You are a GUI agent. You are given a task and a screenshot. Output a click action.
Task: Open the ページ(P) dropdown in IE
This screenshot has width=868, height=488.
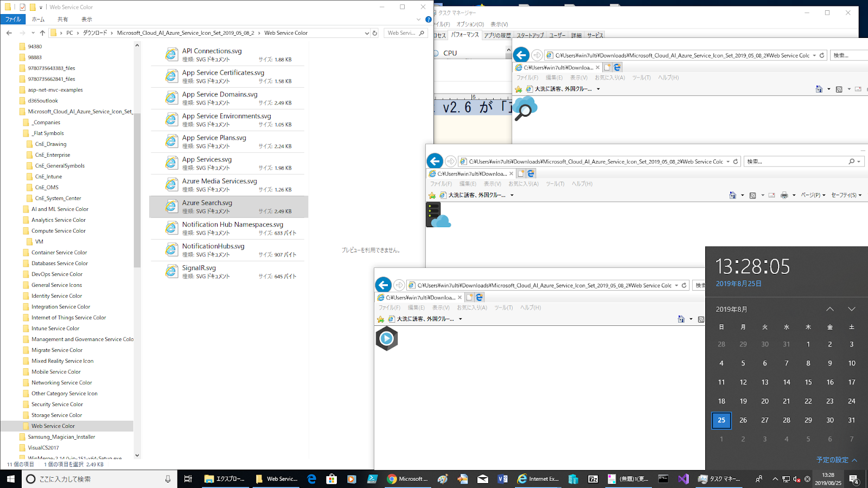point(813,195)
